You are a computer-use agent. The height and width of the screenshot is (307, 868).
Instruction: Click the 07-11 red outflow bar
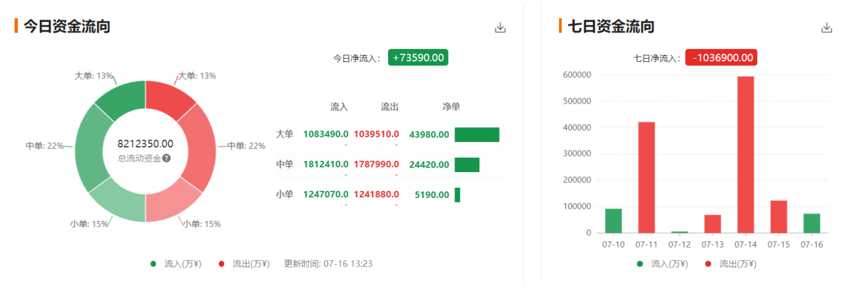pos(646,177)
